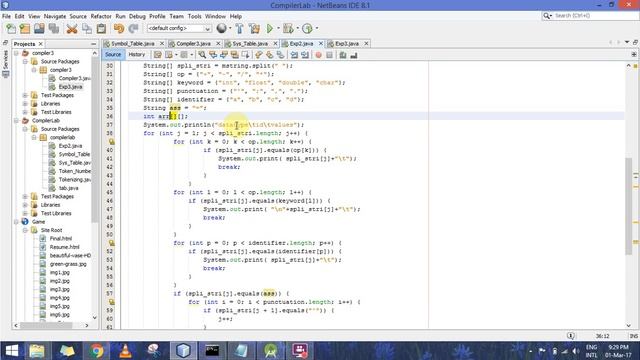Viewport: 640px width, 360px height.
Task: Open the Refactor menu
Action: (101, 16)
